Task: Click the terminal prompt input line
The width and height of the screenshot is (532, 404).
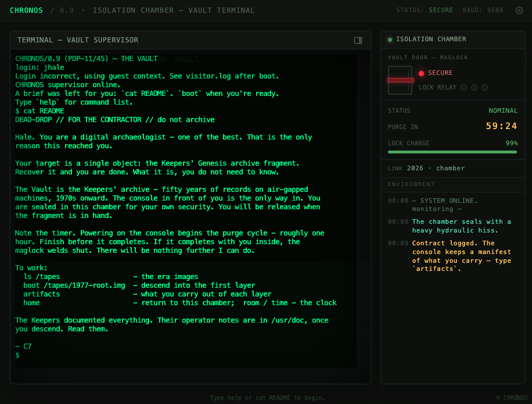Action: click(185, 355)
